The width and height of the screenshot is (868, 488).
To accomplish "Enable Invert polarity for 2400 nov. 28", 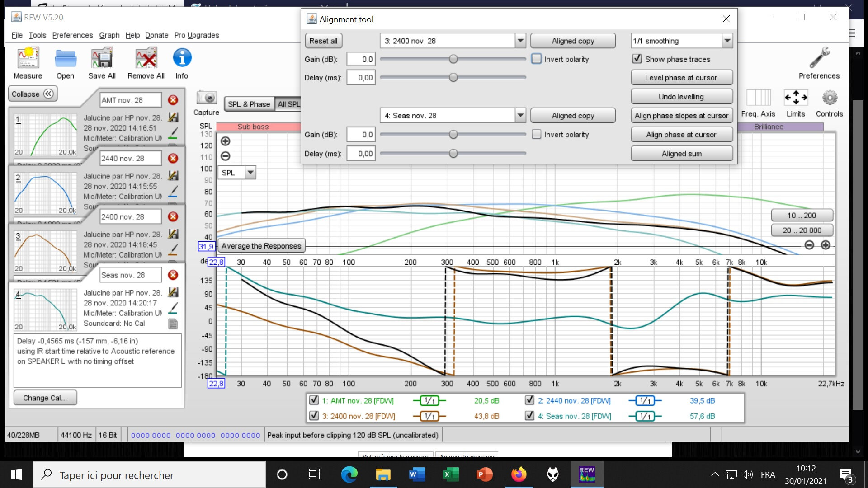I will [x=537, y=59].
